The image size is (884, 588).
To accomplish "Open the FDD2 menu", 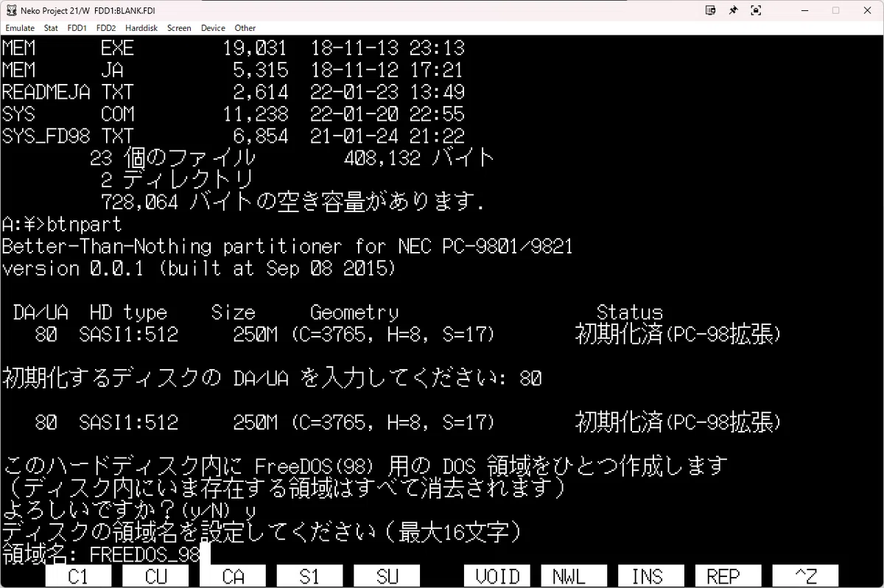I will click(x=106, y=28).
